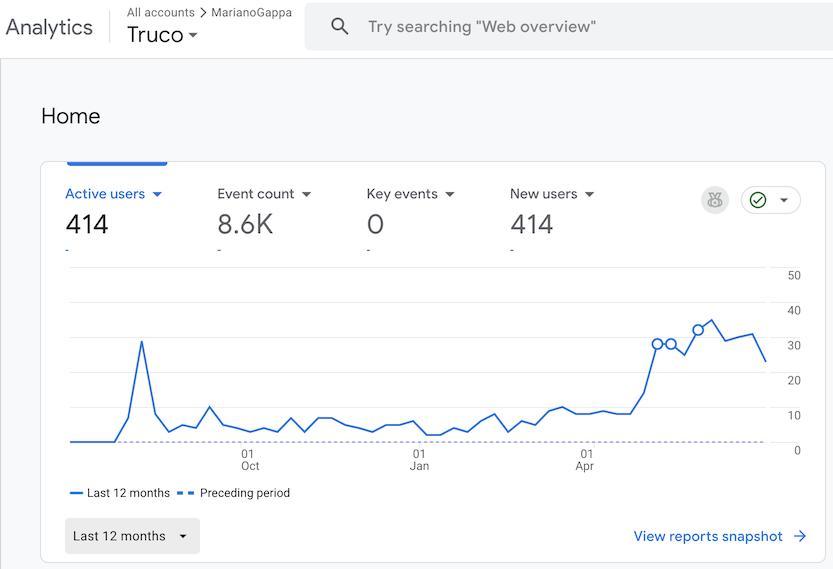Click the Home page heading

coord(71,116)
